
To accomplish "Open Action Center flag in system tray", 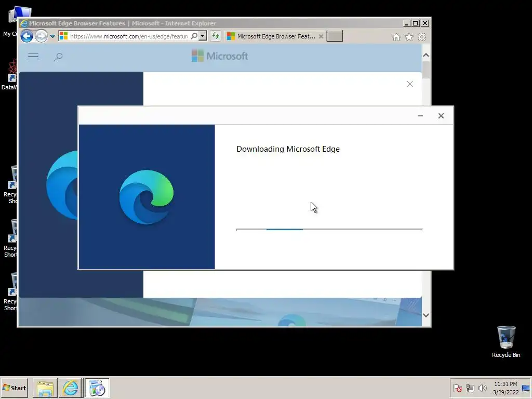I will click(x=457, y=388).
